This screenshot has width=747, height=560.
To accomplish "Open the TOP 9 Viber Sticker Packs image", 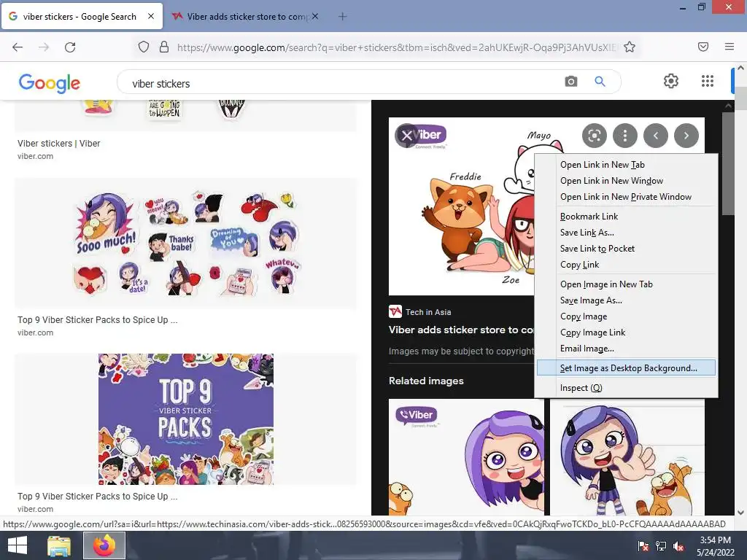I will click(x=185, y=419).
